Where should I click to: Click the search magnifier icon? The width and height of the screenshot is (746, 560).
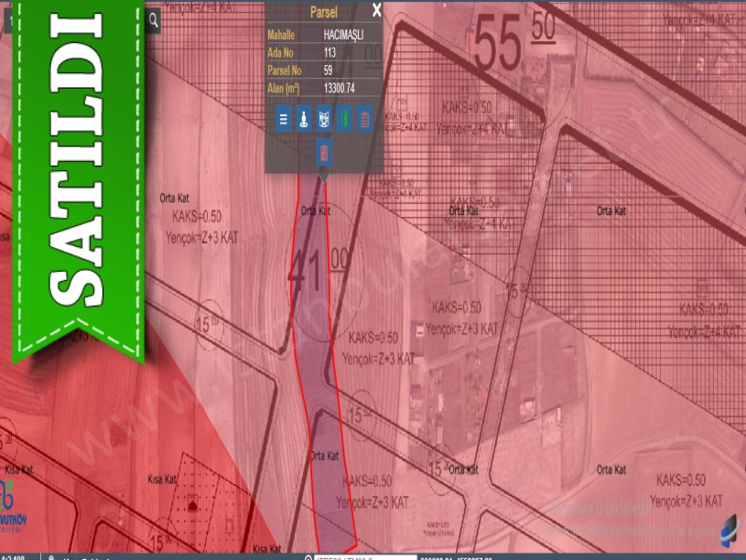click(153, 19)
